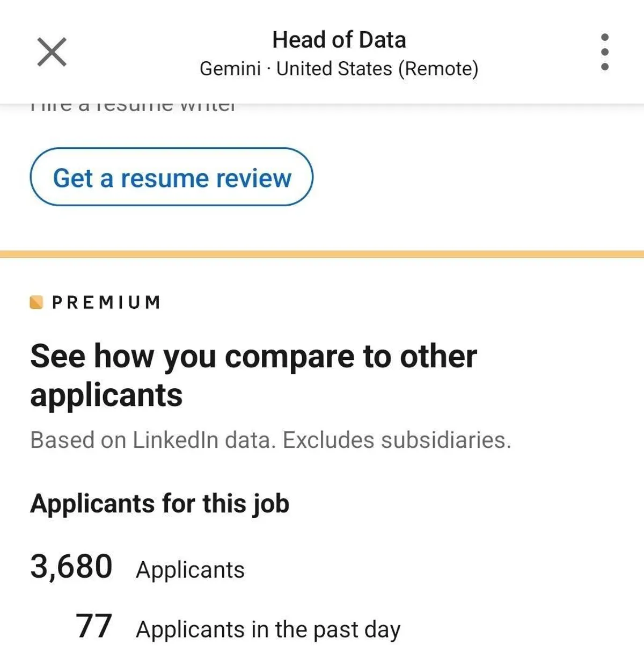Screen dimensions: 644x660
Task: Close the job details with the X icon
Action: pos(52,52)
